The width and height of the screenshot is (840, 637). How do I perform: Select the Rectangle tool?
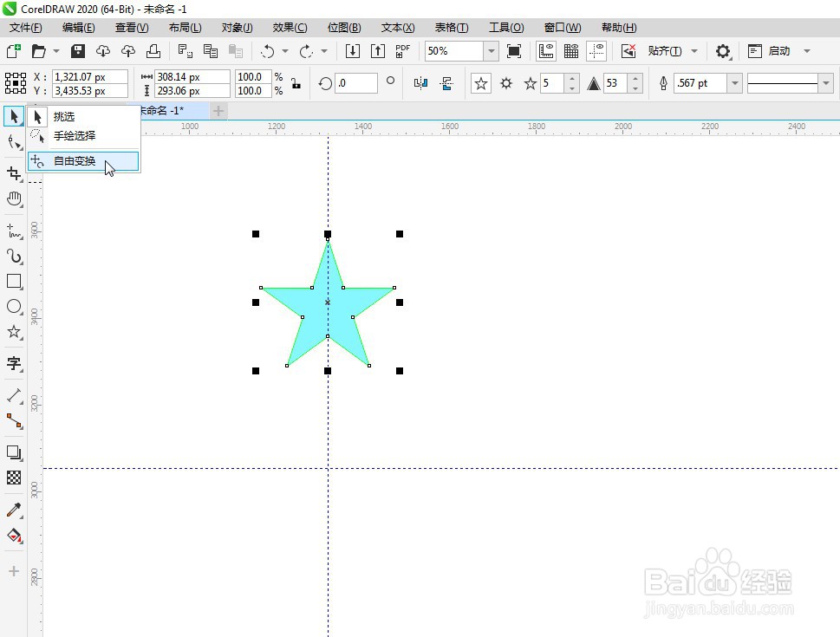click(14, 282)
